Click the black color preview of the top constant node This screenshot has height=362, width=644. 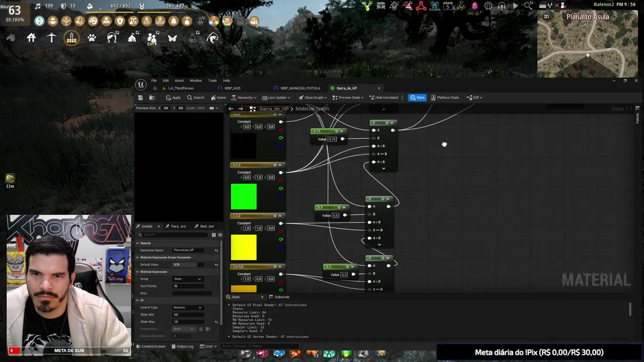244,146
